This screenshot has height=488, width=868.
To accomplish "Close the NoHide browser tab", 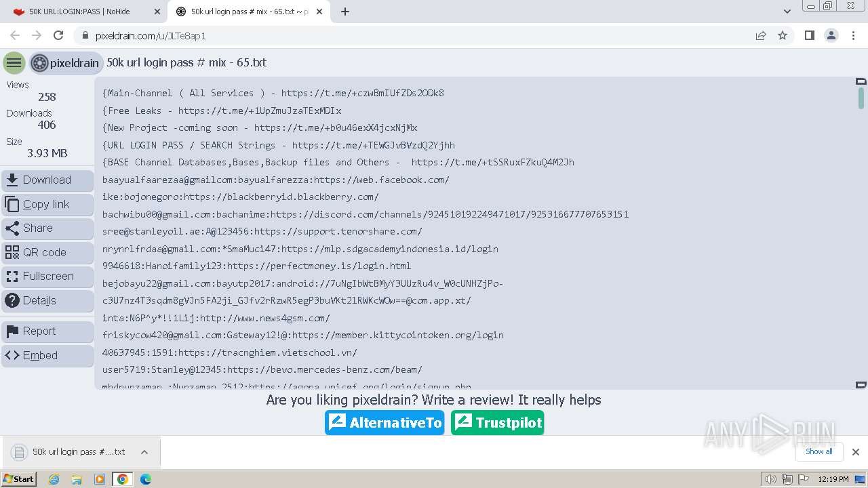I will tap(157, 12).
